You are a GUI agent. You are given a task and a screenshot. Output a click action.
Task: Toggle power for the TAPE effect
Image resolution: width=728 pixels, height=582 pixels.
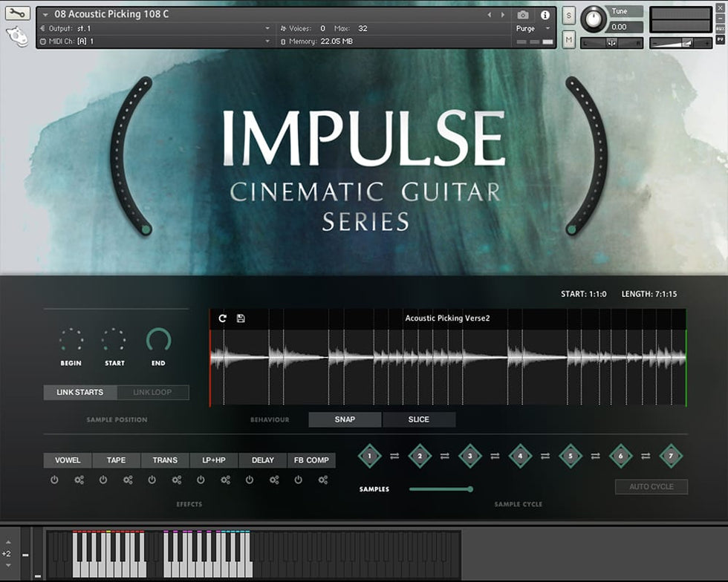pyautogui.click(x=103, y=480)
